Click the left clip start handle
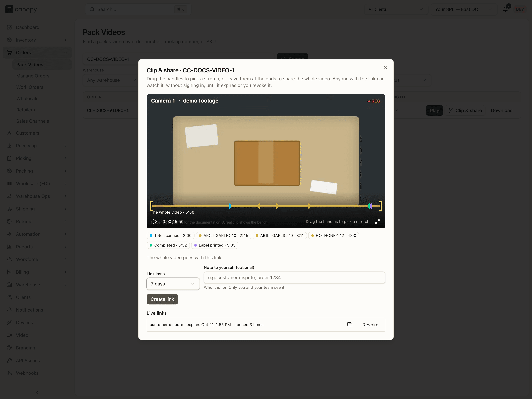 [151, 206]
